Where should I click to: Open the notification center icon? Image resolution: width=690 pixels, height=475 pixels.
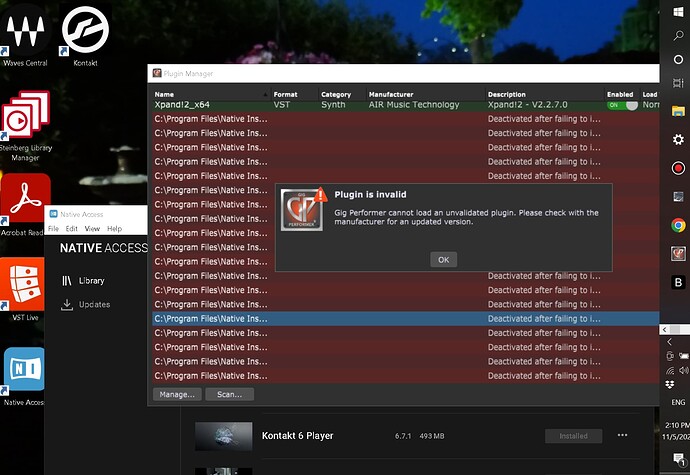[x=679, y=459]
